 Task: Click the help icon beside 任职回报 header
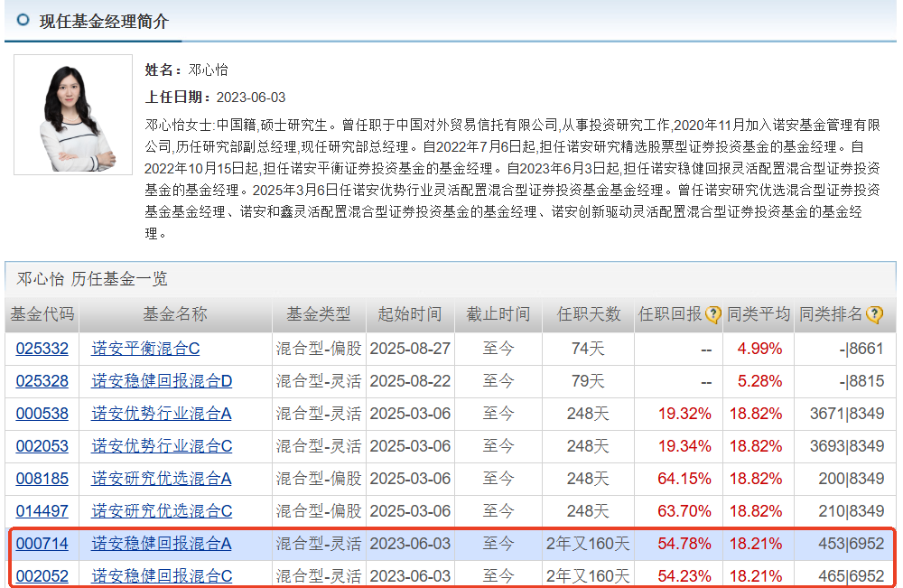coord(713,314)
